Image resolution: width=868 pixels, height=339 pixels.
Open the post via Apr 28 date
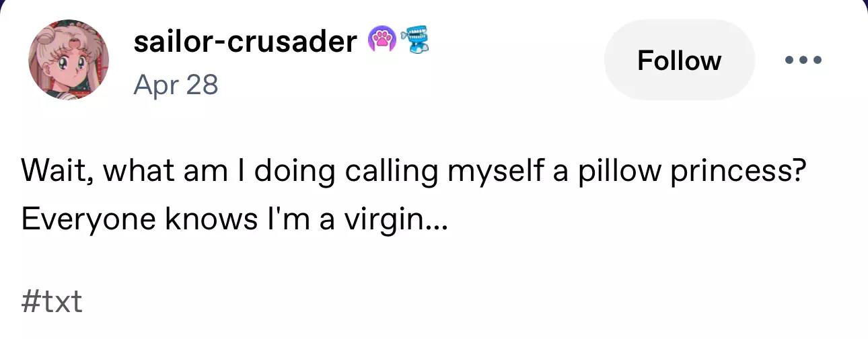[176, 85]
